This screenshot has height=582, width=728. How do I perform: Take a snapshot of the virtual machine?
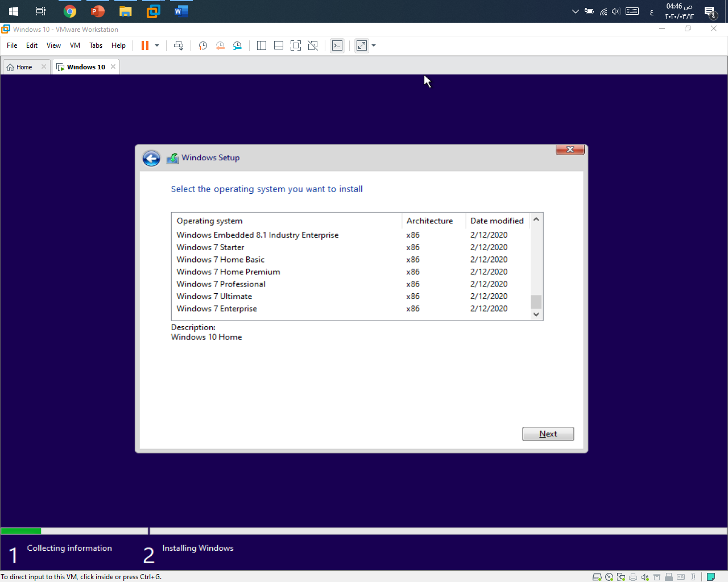click(x=202, y=45)
